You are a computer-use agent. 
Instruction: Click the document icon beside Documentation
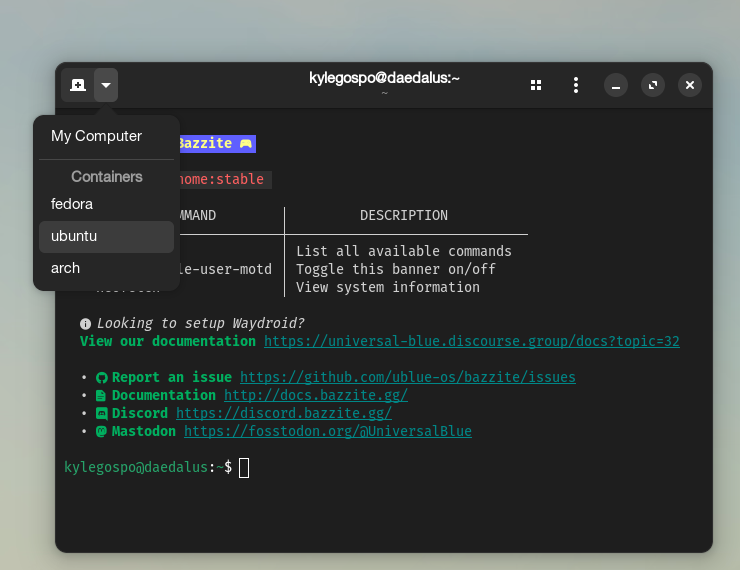(x=101, y=395)
